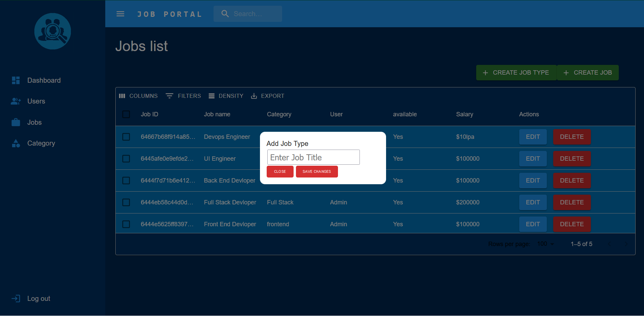644x316 pixels.
Task: Open the Columns panel icon
Action: click(122, 96)
